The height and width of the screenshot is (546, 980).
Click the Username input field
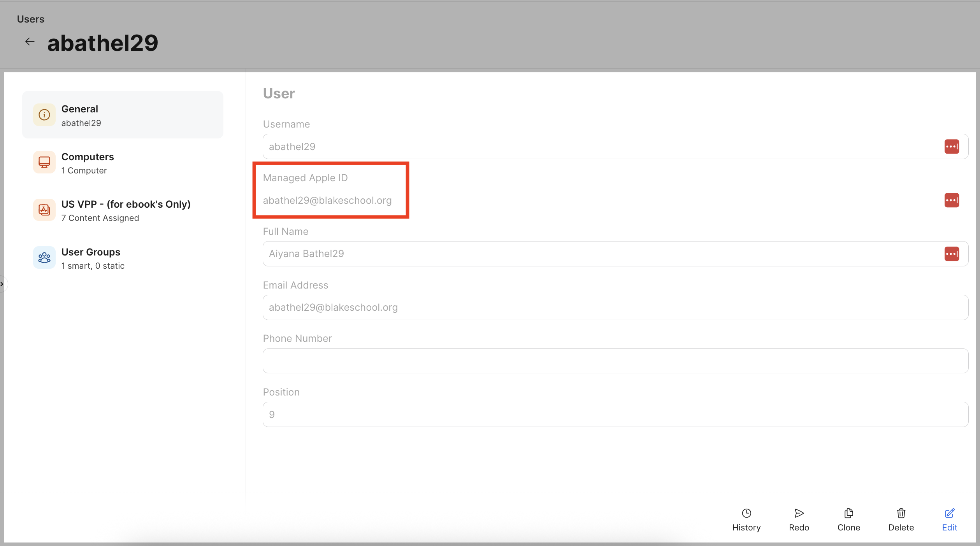[x=615, y=147]
